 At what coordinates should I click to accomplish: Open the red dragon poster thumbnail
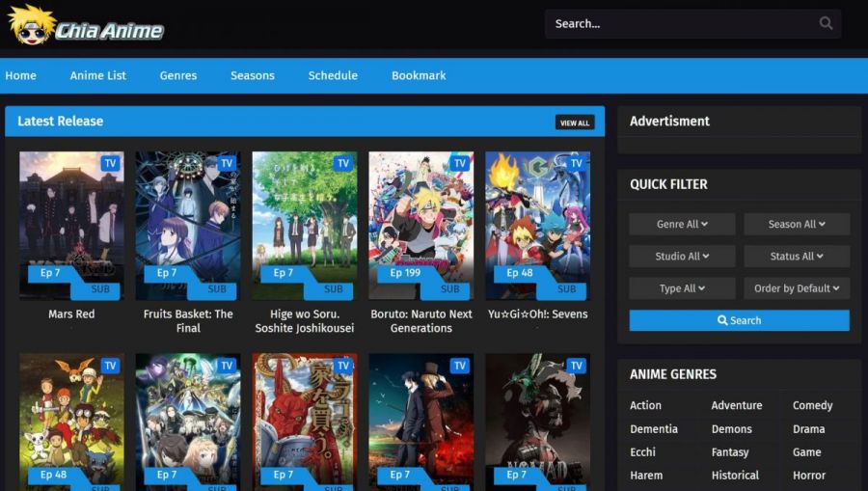pos(305,423)
